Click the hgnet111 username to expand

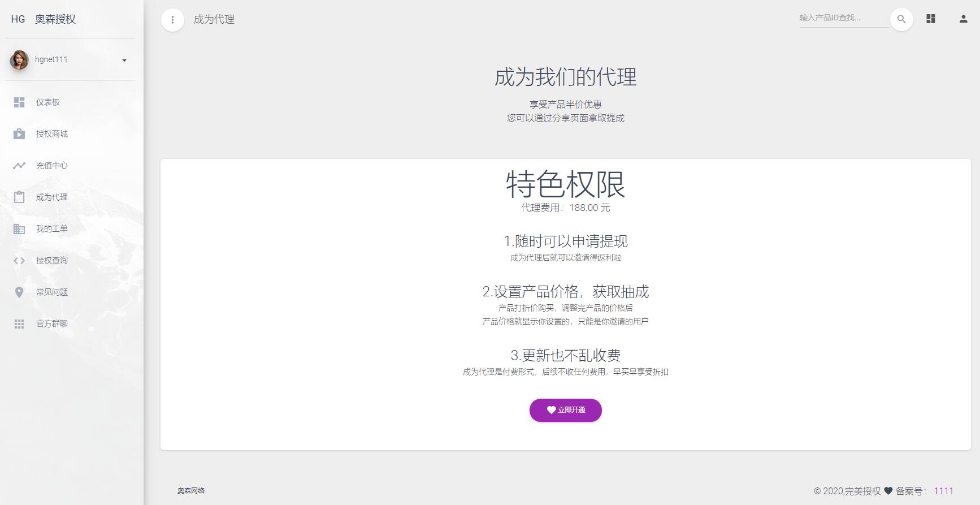(51, 59)
